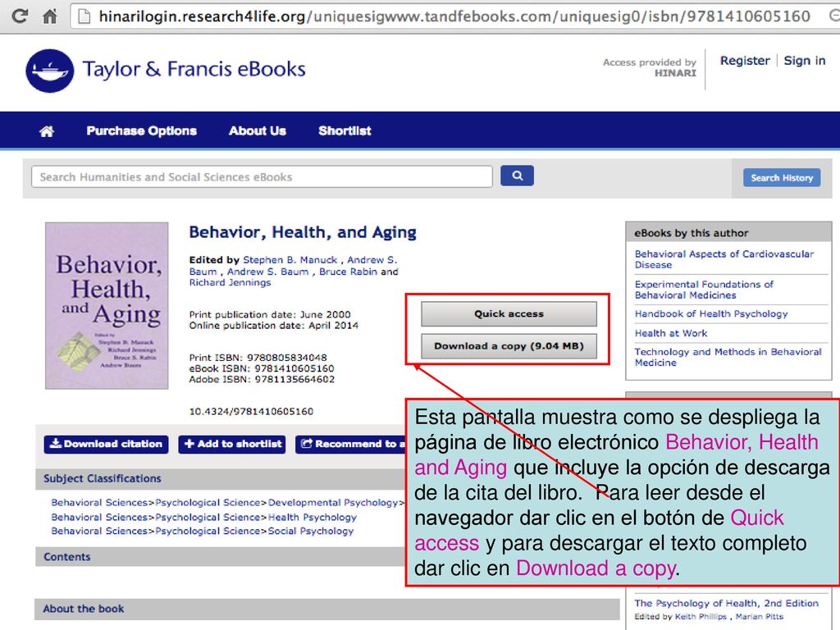
Task: Click the Sign in link
Action: 804,61
